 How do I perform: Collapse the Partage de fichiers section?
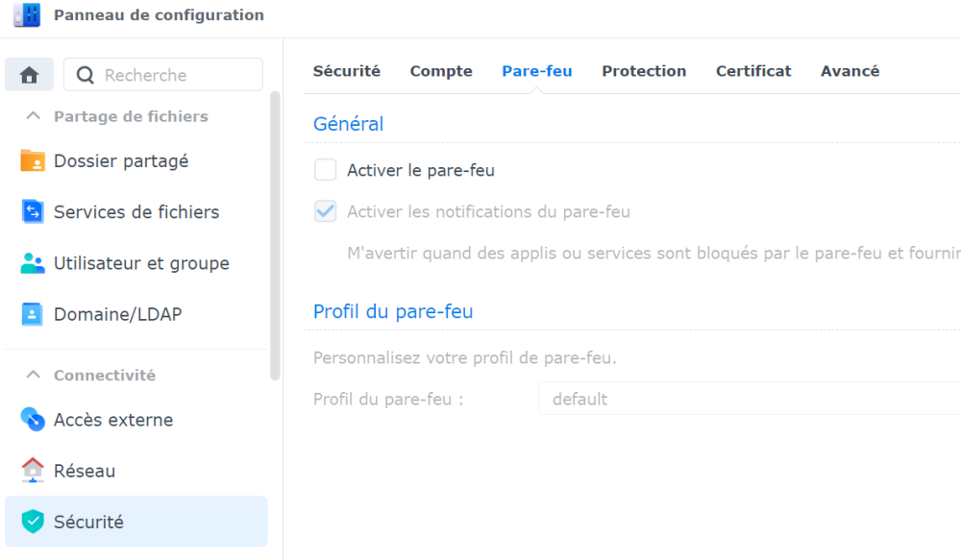point(34,116)
